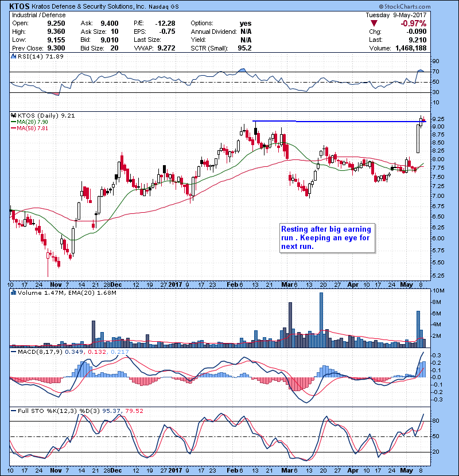Click the Chg value -0.090
The height and width of the screenshot is (476, 459).
[x=416, y=32]
